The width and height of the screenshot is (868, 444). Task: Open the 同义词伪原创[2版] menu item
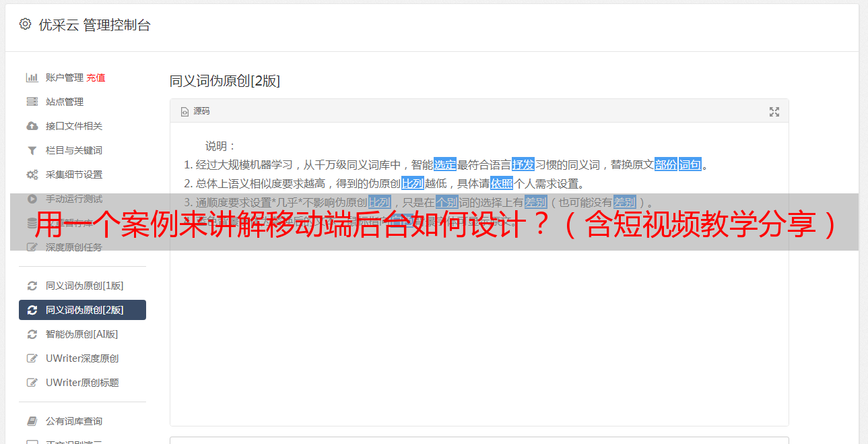pos(82,310)
